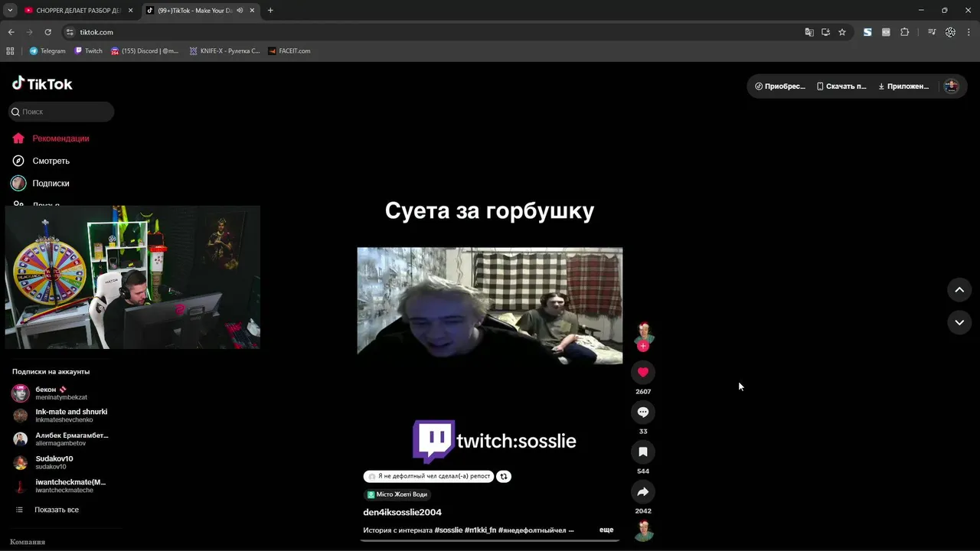The width and height of the screenshot is (980, 551).
Task: Open the Telegram bookmark
Action: (x=47, y=51)
